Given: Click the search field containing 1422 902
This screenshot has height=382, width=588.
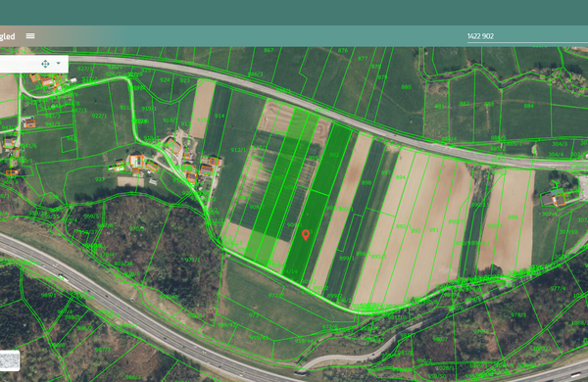Looking at the screenshot, I should 527,36.
